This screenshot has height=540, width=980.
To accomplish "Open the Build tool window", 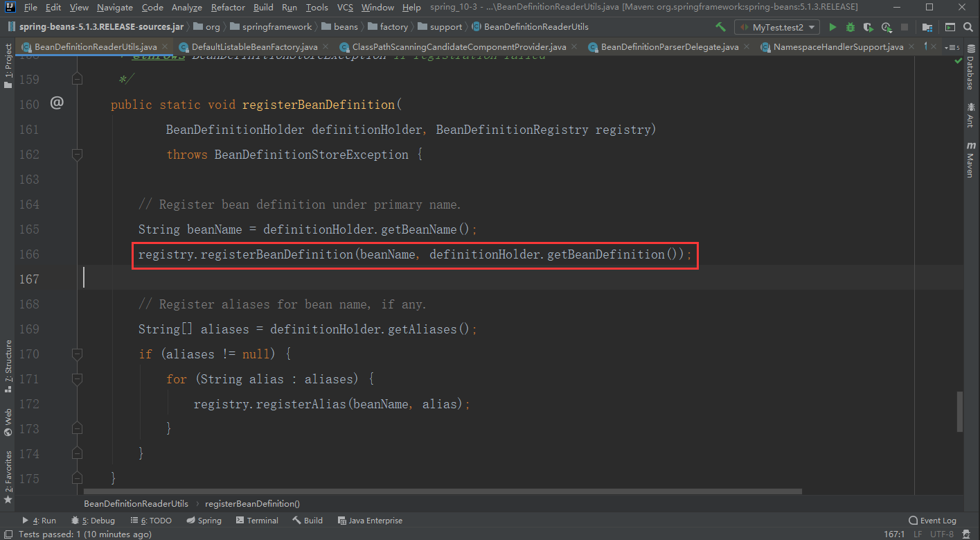I will click(308, 521).
